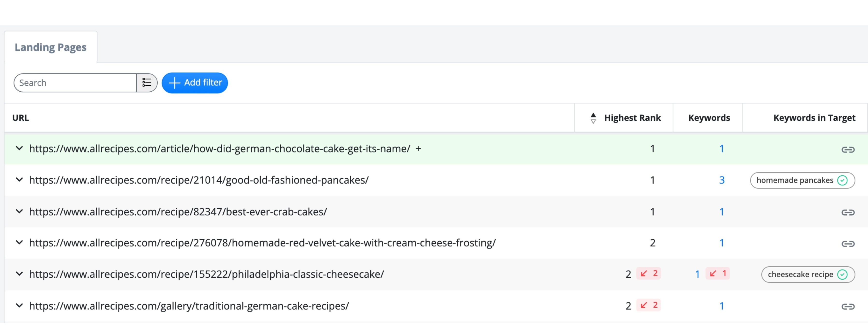Click highest rank 1 in good-old-fashioned-pancakes row

652,180
